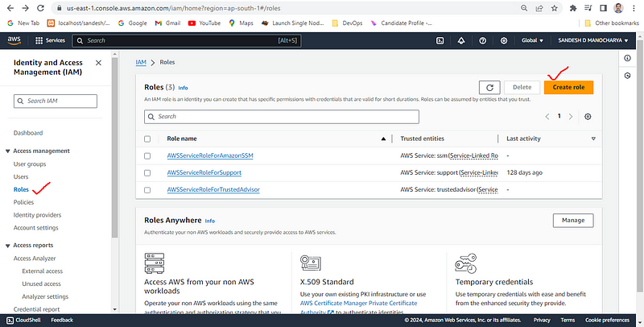Collapse the Access reports section

point(8,246)
